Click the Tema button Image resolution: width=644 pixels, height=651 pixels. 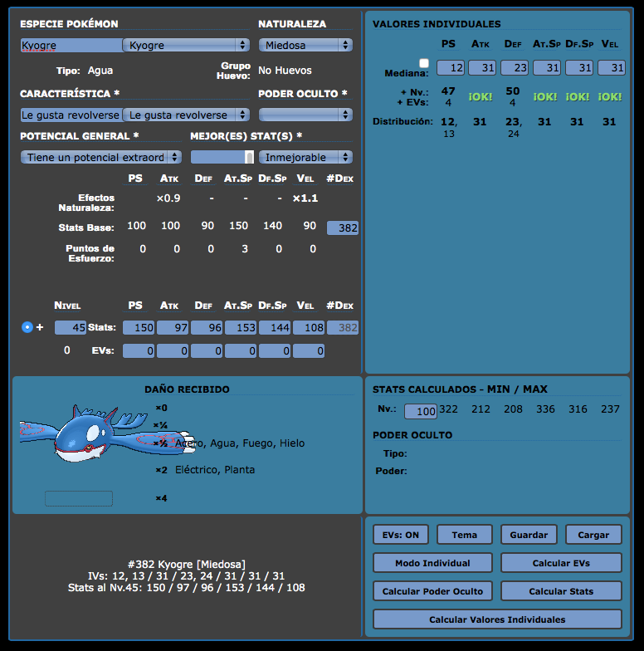[465, 535]
